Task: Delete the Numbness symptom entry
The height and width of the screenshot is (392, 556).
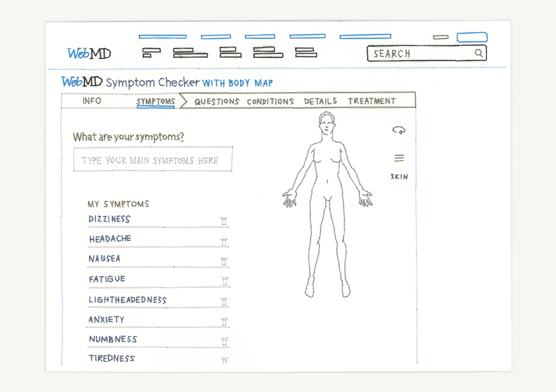Action: click(224, 342)
